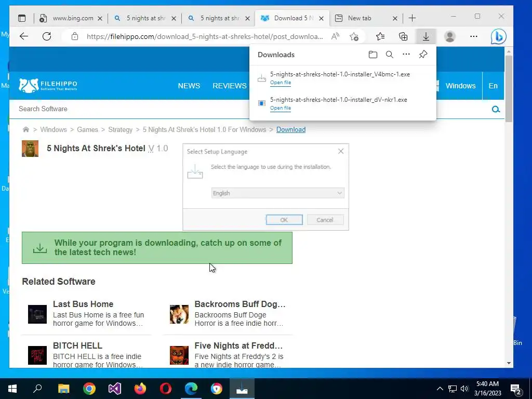Go to Windows breadcrumb

point(54,129)
